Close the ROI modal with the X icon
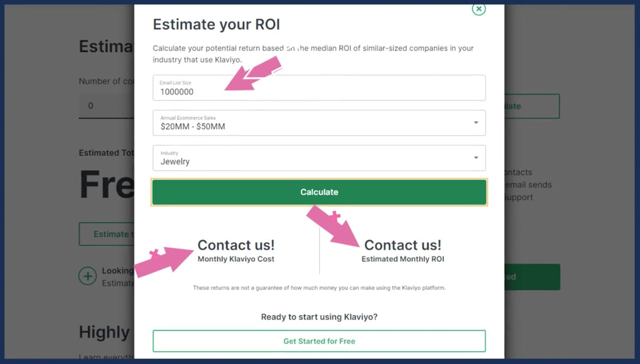640x364 pixels. click(479, 9)
